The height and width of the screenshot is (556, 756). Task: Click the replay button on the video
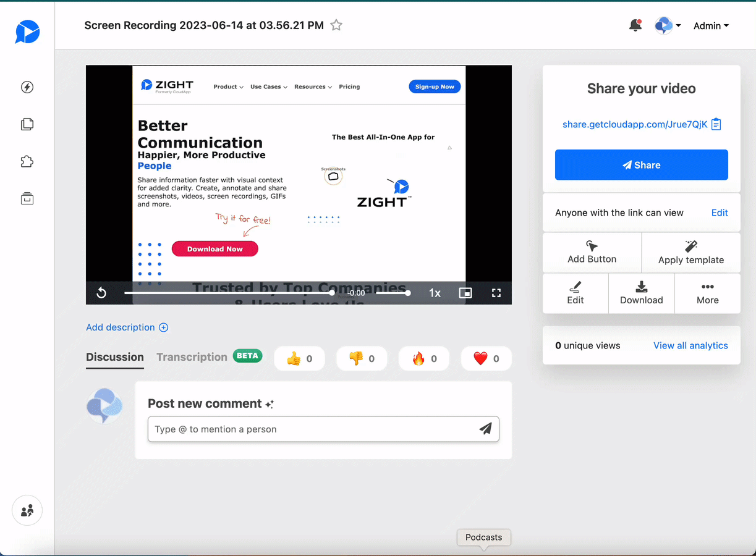coord(102,293)
